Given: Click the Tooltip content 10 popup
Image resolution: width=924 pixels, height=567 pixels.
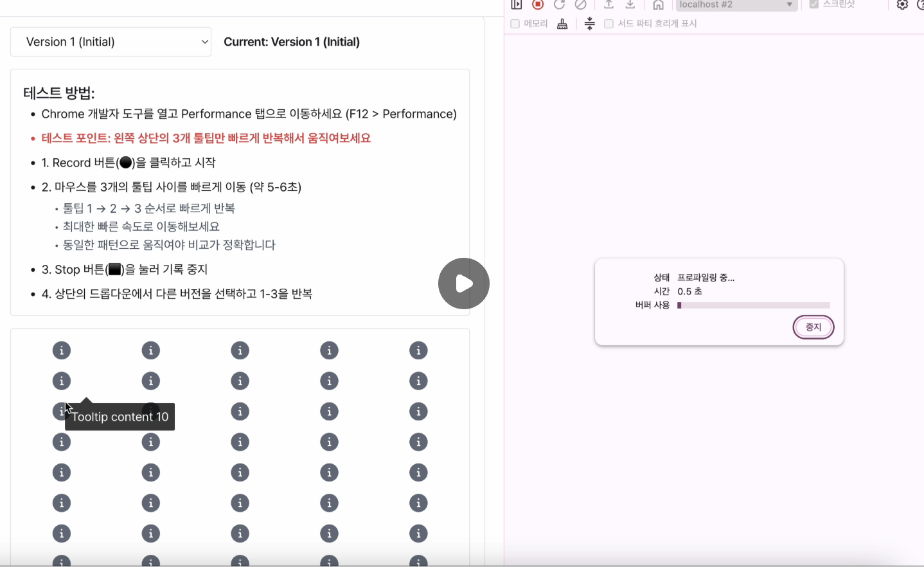Looking at the screenshot, I should click(119, 417).
